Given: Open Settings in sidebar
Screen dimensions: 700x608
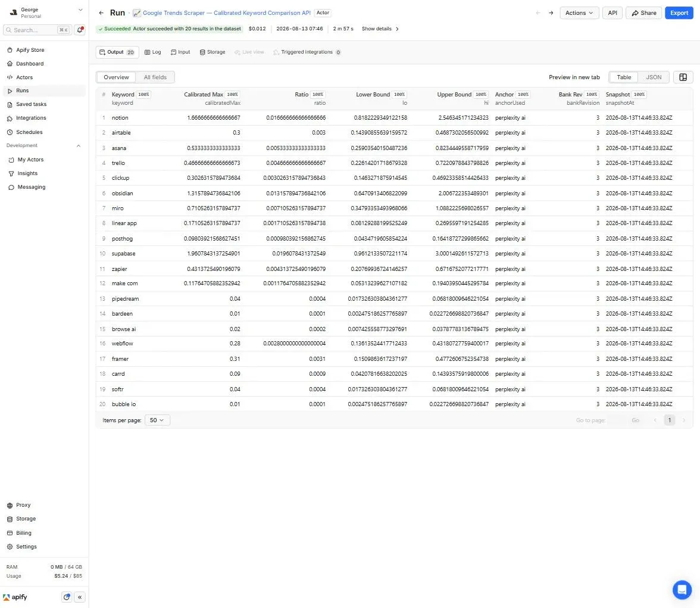Looking at the screenshot, I should coord(26,547).
